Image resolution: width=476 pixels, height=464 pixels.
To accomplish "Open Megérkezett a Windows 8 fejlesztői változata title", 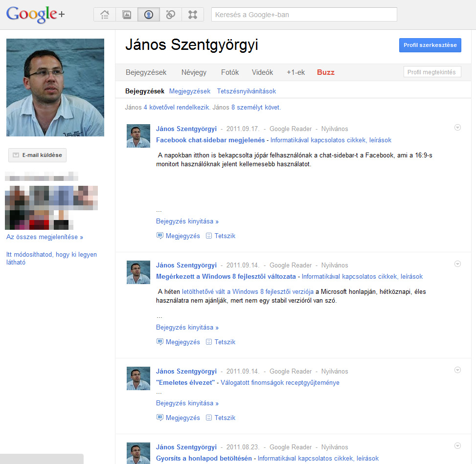I will tap(226, 277).
